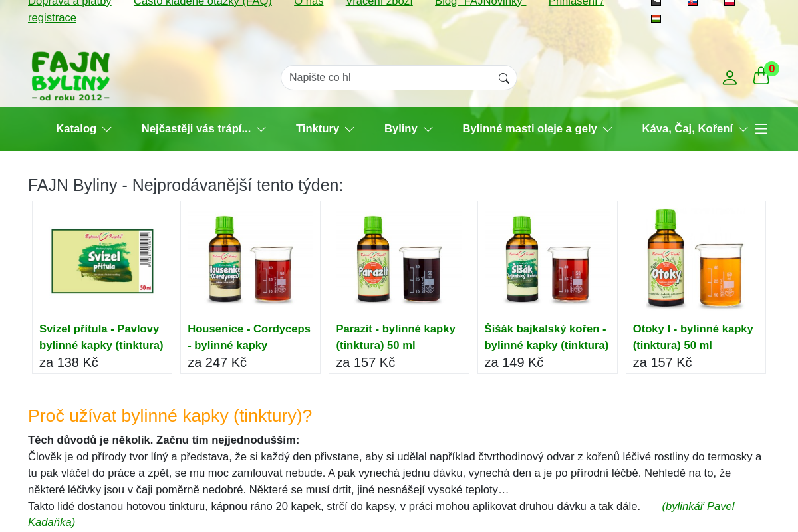Click the 'za 149 Kč' price text
The height and width of the screenshot is (532, 798).
pyautogui.click(x=514, y=362)
